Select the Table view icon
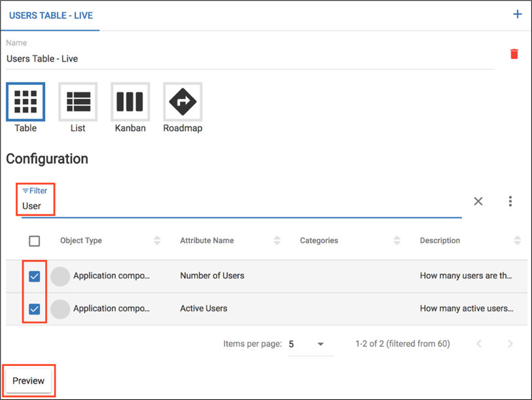Screen dimensions: 532x400 click(26, 101)
